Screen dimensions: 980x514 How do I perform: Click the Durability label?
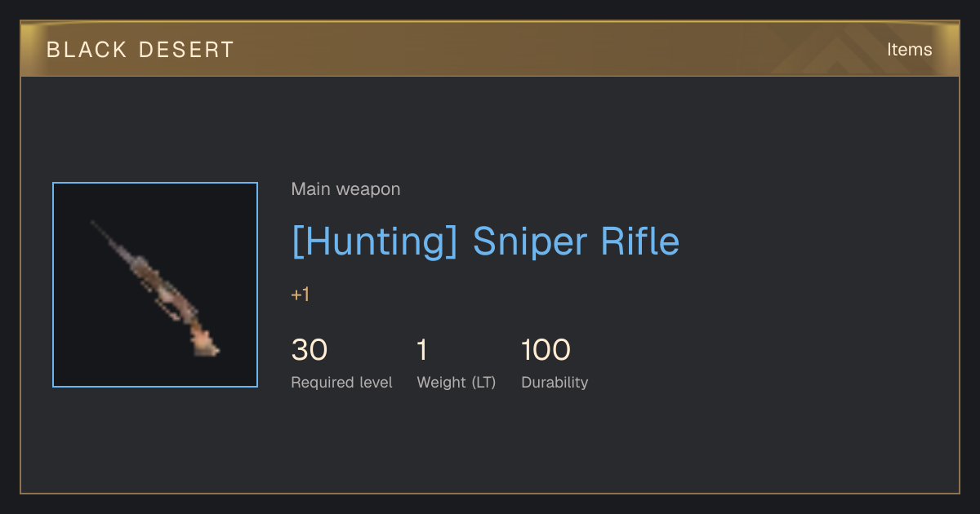555,382
